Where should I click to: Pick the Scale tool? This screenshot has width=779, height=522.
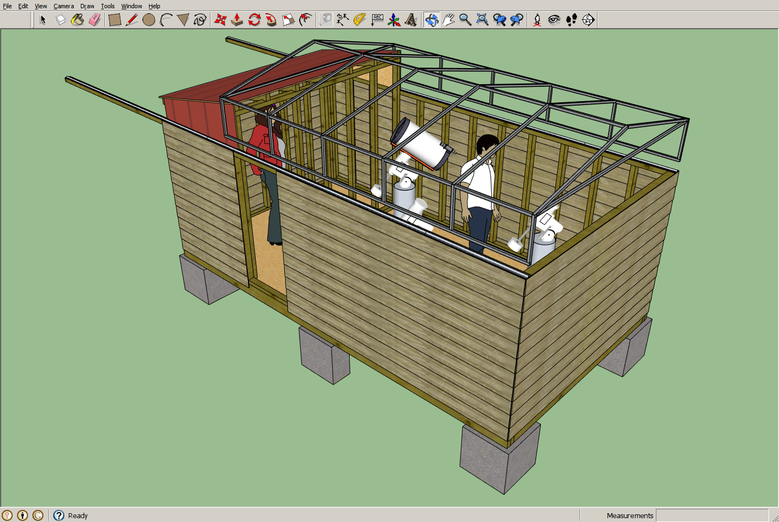click(x=289, y=20)
